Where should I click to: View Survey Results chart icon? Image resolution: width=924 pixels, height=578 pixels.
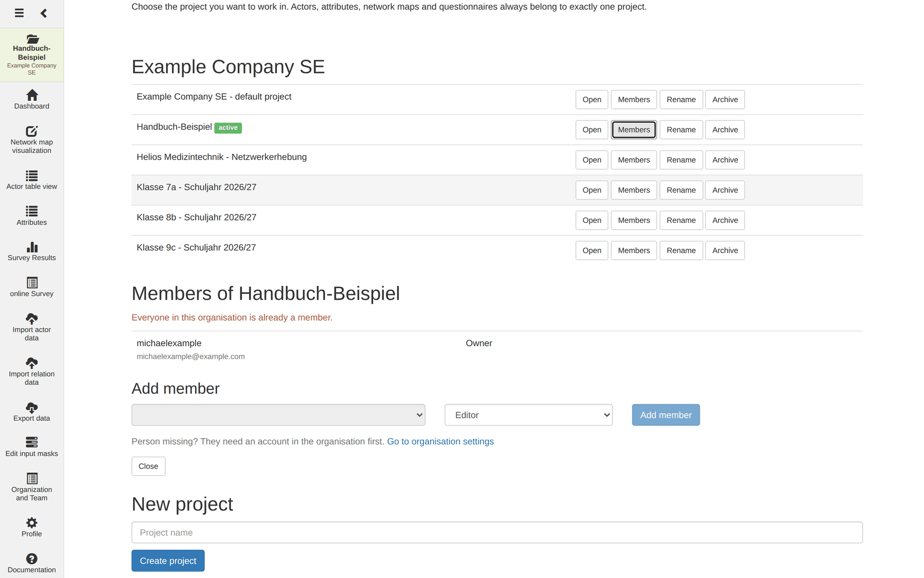(x=32, y=247)
